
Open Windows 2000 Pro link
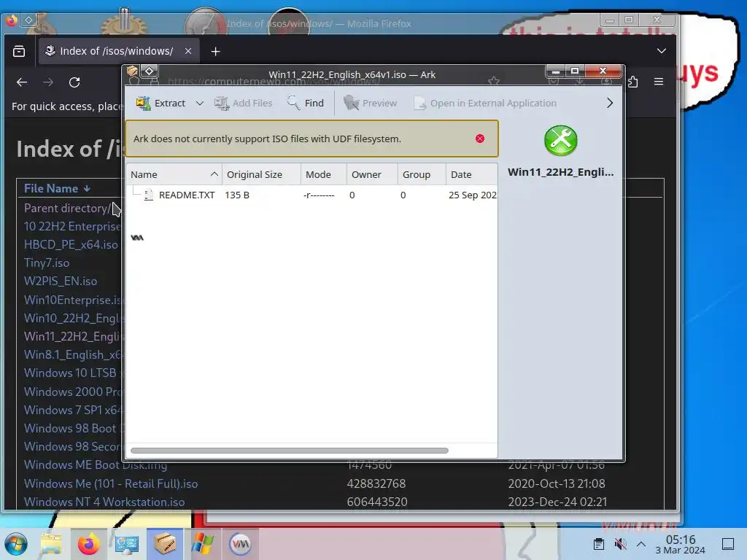pos(74,392)
